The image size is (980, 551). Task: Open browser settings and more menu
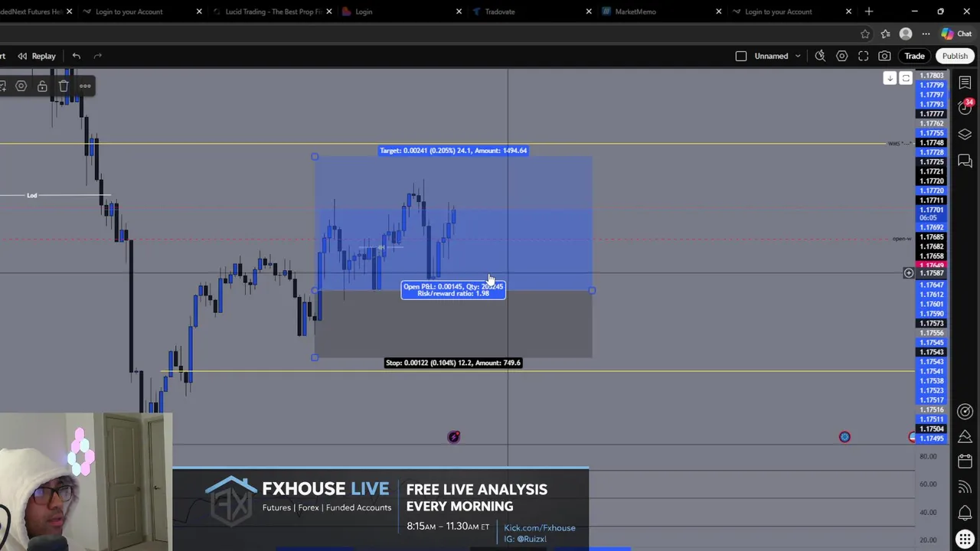tap(926, 34)
